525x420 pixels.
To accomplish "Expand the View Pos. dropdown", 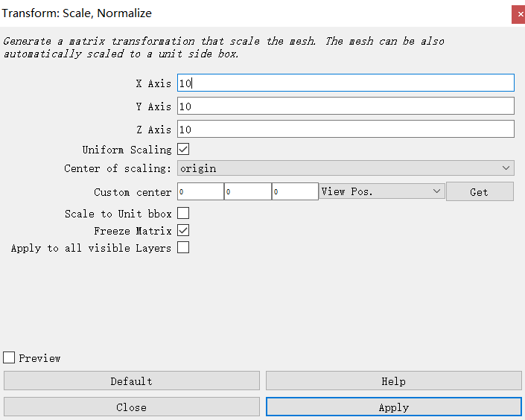I will pyautogui.click(x=381, y=192).
